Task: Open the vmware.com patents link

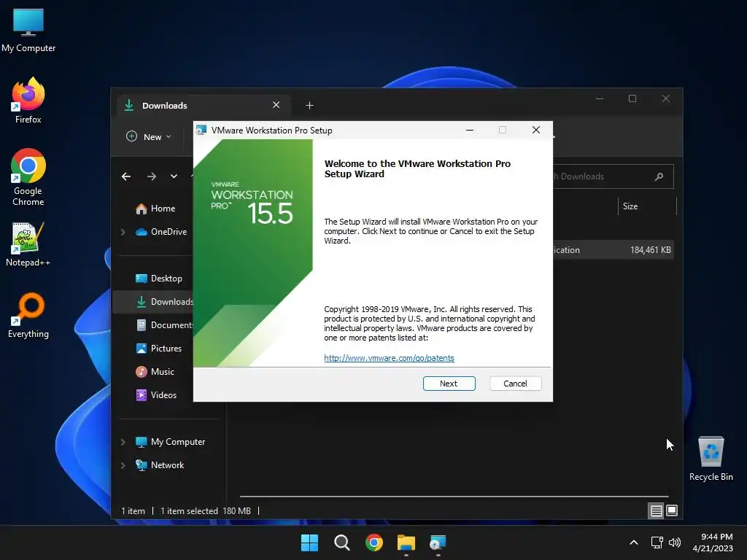Action: click(x=389, y=358)
